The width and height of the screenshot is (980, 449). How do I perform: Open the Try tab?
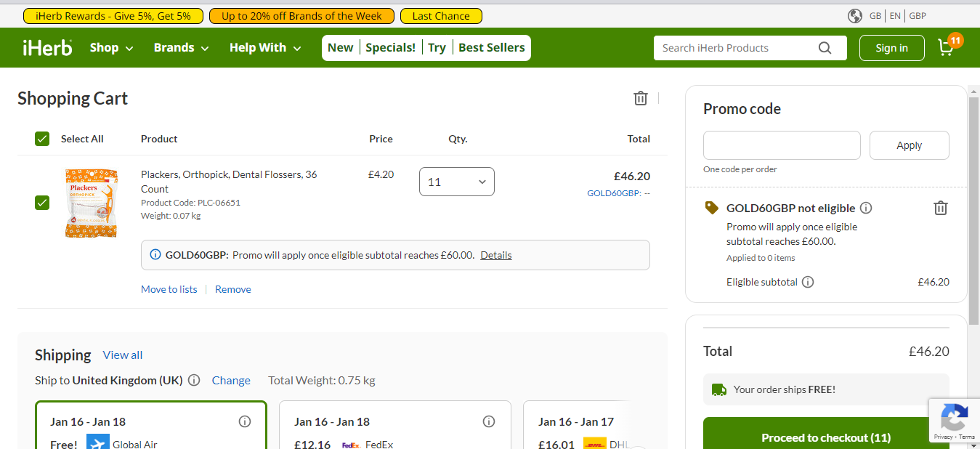(x=437, y=47)
